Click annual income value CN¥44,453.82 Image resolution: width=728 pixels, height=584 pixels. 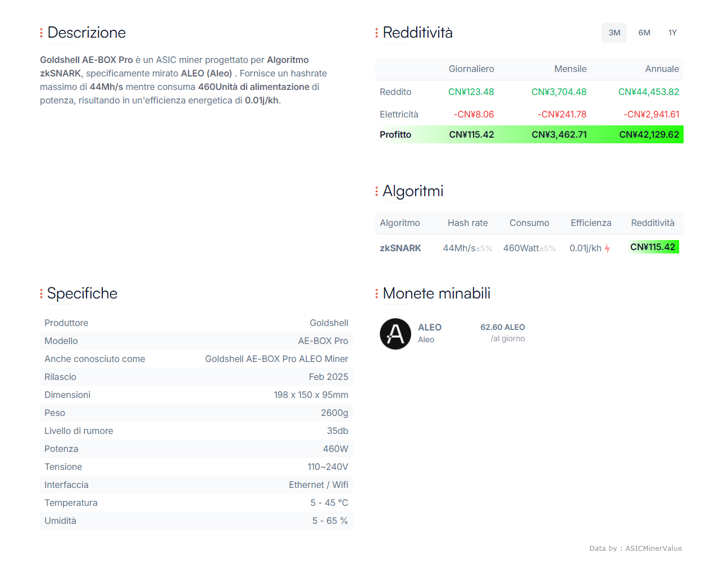point(649,92)
